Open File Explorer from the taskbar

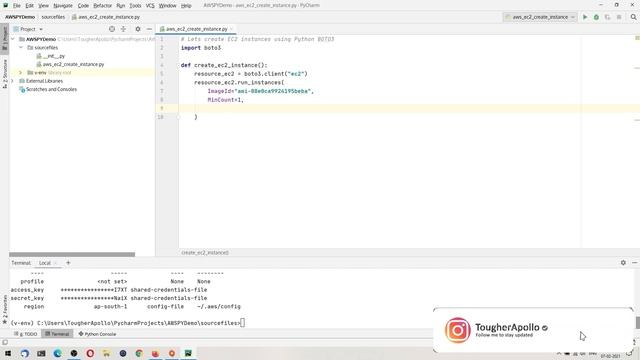coord(106,353)
